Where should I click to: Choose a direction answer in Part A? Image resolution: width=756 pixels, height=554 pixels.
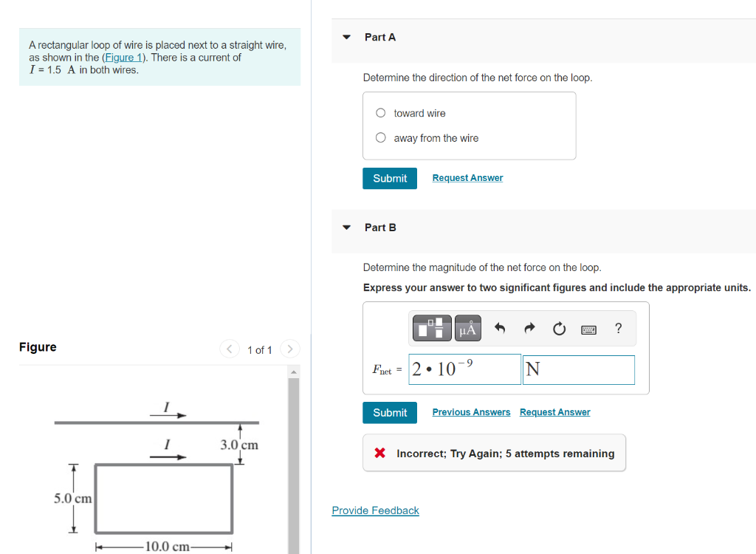(x=380, y=112)
